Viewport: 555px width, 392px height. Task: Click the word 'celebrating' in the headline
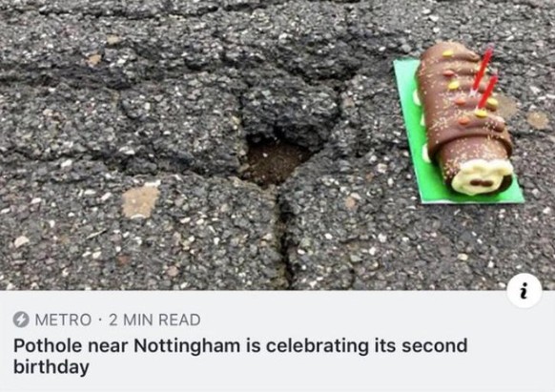click(318, 346)
